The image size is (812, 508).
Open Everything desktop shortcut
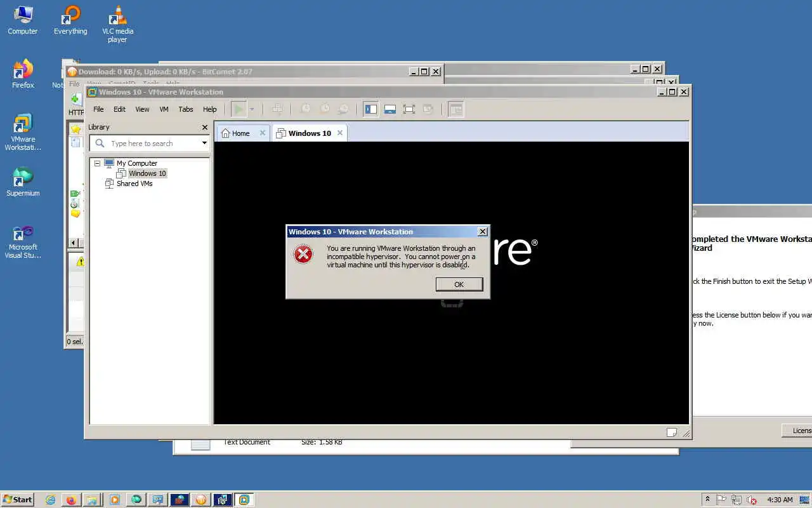coord(70,20)
